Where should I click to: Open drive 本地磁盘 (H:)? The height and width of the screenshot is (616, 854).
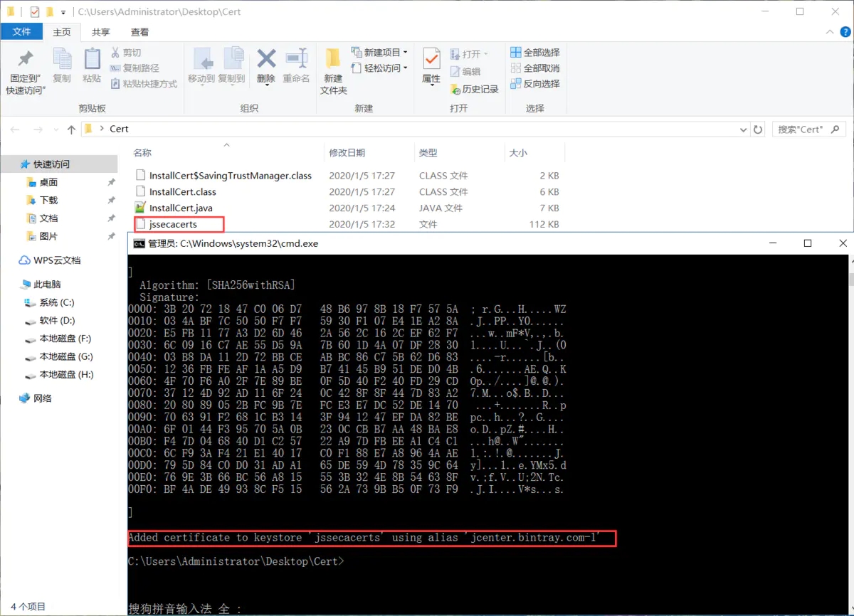tap(65, 374)
